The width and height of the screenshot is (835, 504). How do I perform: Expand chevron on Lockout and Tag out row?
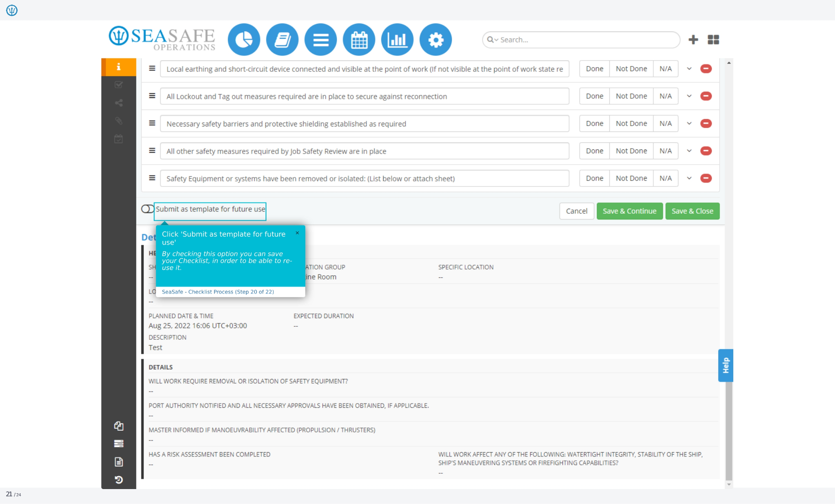[689, 96]
